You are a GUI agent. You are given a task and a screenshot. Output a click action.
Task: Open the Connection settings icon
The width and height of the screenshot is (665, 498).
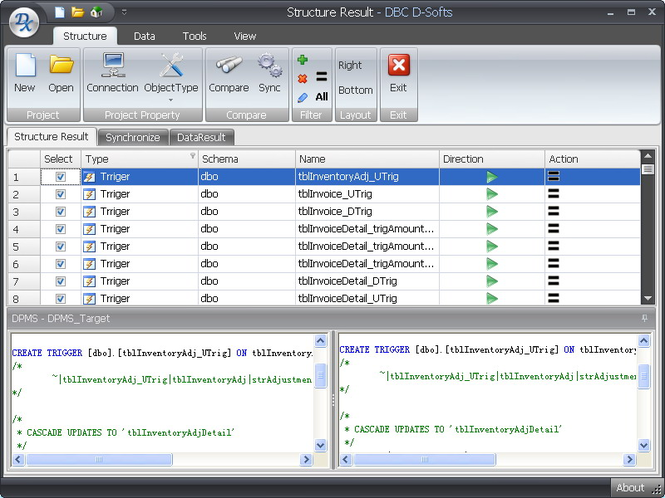click(x=113, y=65)
